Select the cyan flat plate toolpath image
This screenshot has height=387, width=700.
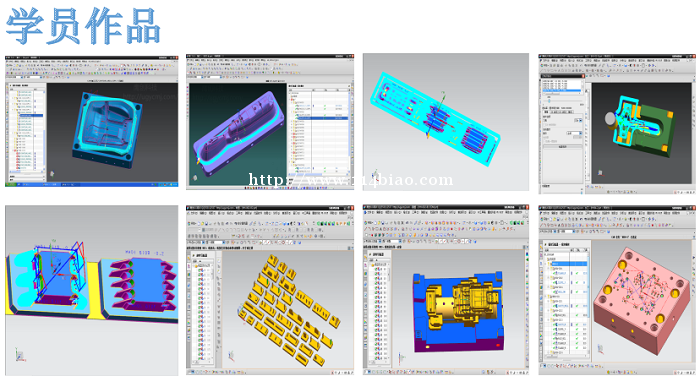coord(446,122)
